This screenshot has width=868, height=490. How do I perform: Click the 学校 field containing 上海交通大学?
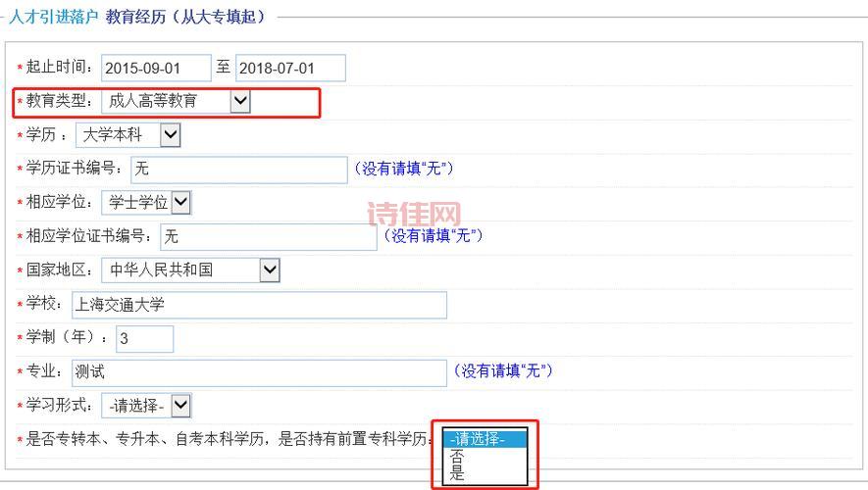click(x=259, y=305)
